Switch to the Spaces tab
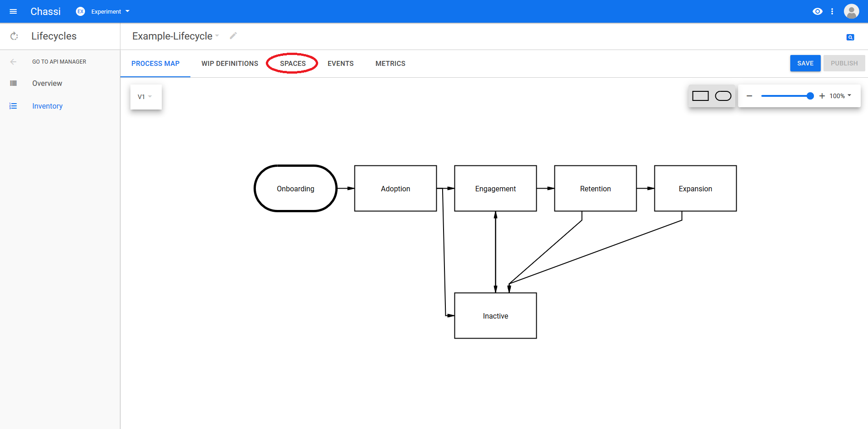 [x=293, y=64]
